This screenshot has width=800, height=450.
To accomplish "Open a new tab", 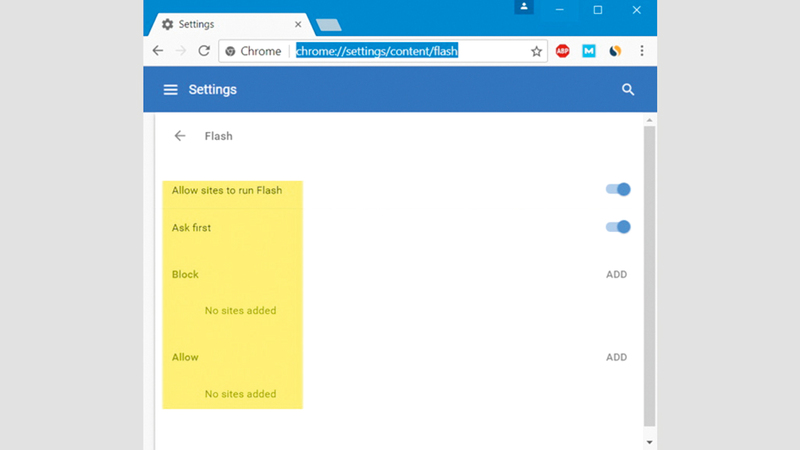I will pyautogui.click(x=328, y=25).
